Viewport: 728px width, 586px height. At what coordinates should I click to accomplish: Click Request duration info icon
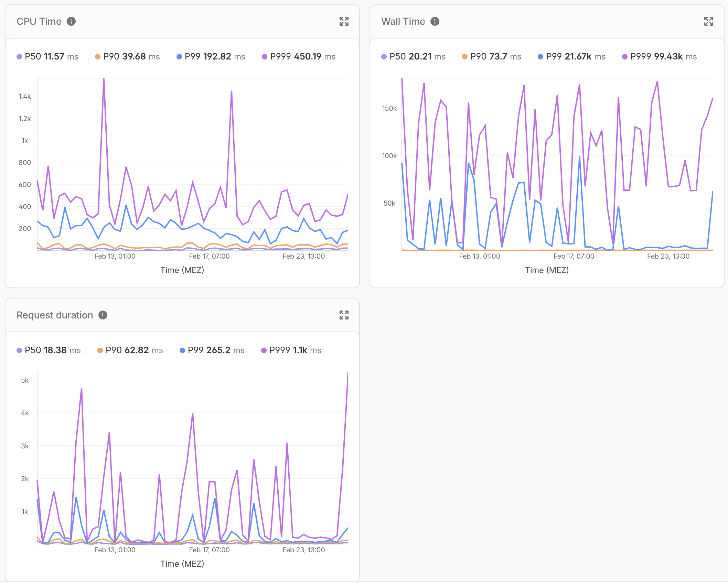[103, 315]
